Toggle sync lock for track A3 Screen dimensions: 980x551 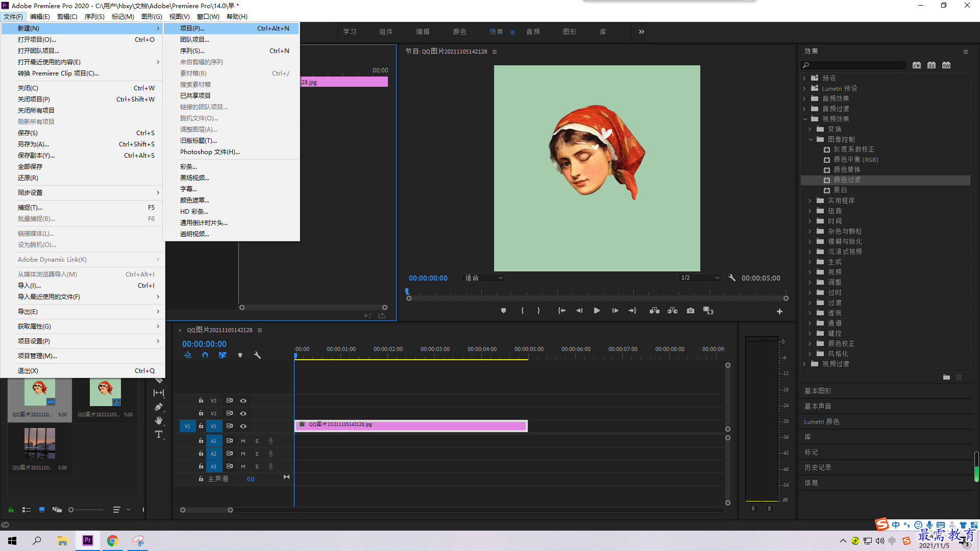point(230,466)
